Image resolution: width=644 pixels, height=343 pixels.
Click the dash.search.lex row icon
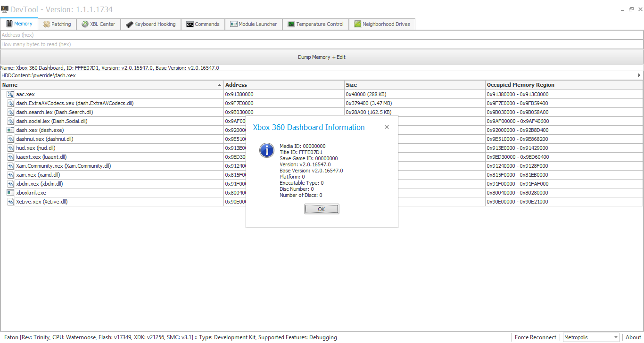10,112
